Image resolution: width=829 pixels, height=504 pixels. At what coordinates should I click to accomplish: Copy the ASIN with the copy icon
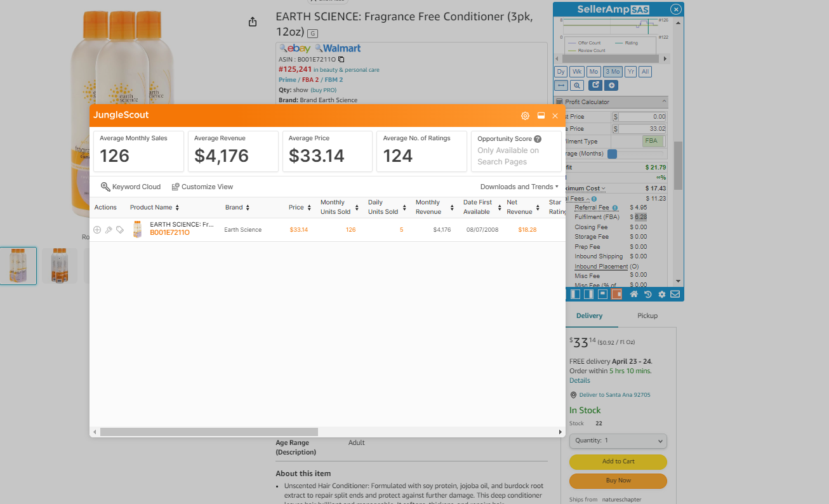point(341,59)
